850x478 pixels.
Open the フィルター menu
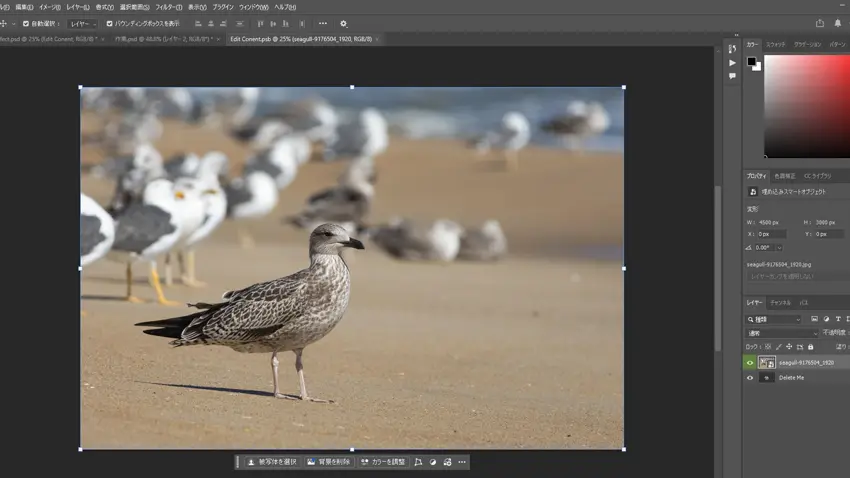tap(168, 7)
